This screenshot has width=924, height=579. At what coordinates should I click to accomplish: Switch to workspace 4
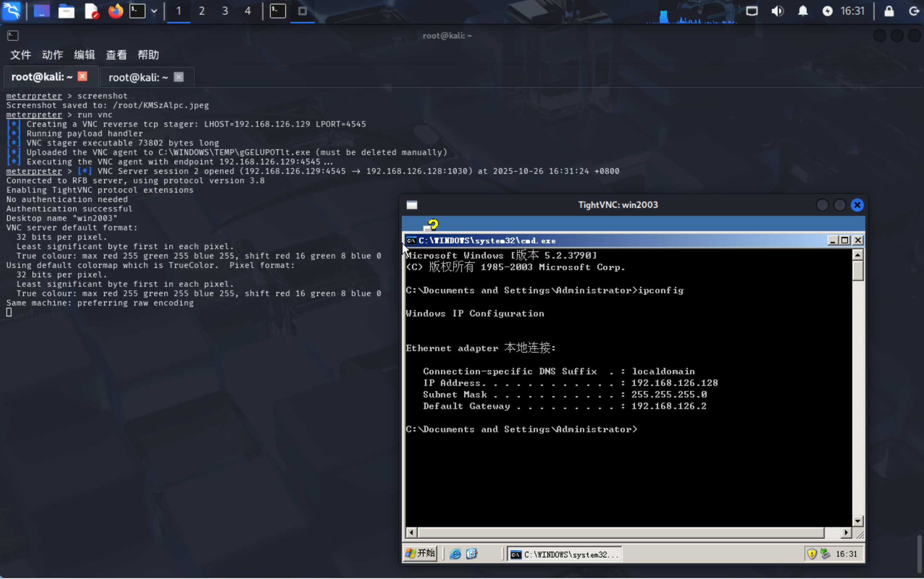(248, 11)
